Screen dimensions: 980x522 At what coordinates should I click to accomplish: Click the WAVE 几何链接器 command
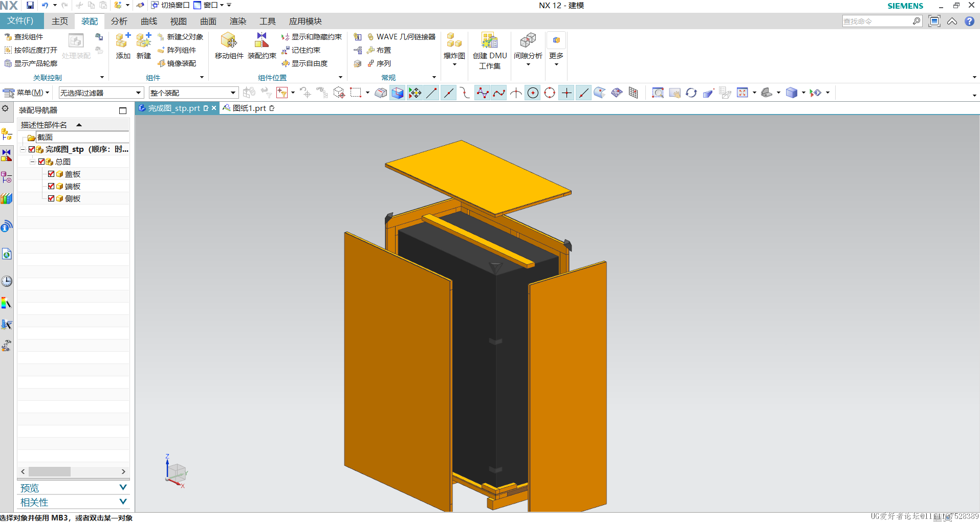(x=401, y=37)
